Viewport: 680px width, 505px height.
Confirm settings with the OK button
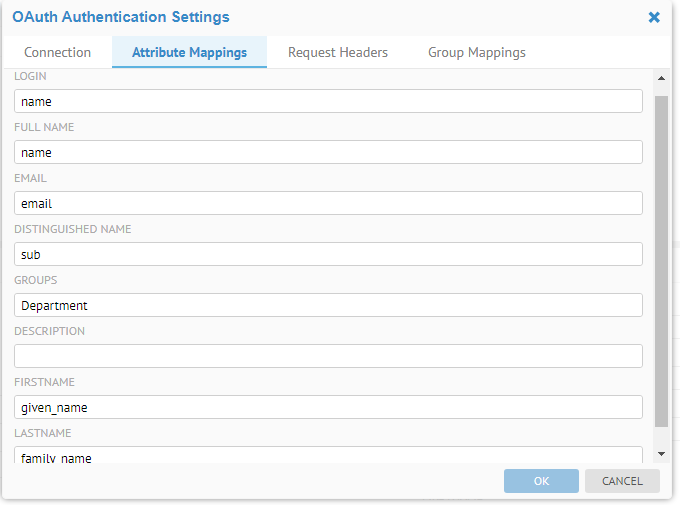click(x=541, y=481)
